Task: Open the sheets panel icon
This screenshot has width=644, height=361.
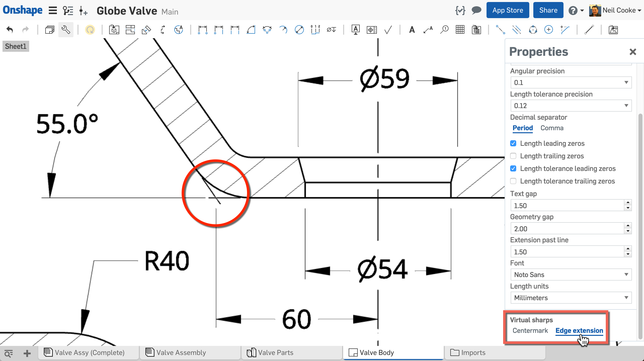Action: tap(50, 30)
